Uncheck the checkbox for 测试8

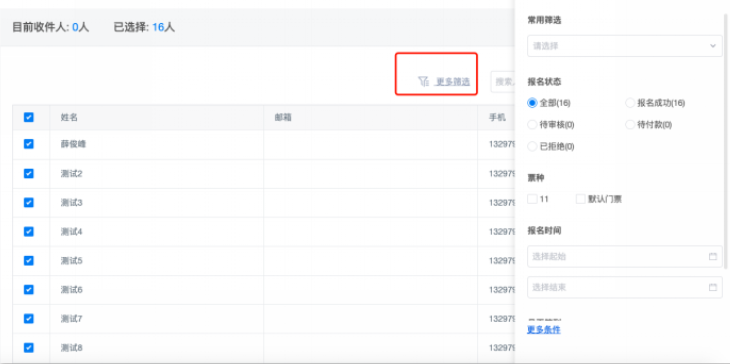(x=28, y=348)
